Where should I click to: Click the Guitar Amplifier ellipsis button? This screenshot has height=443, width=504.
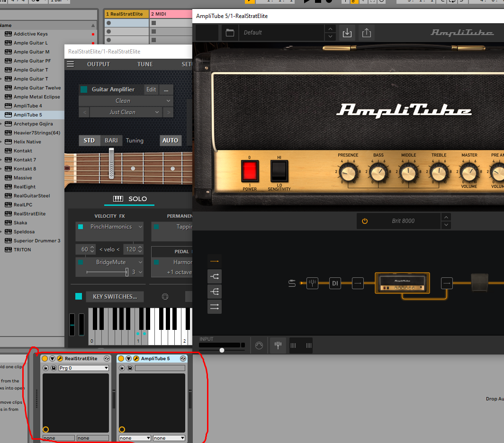coord(166,89)
